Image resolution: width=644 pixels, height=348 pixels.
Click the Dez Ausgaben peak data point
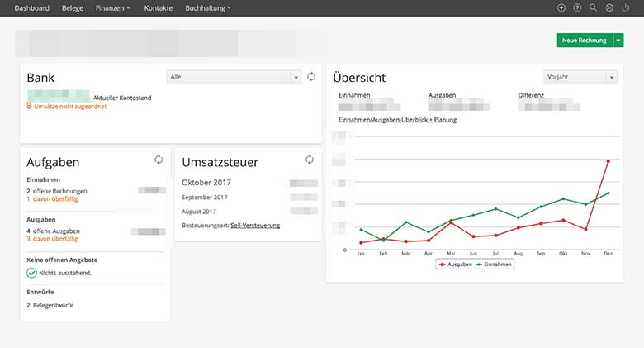[608, 161]
